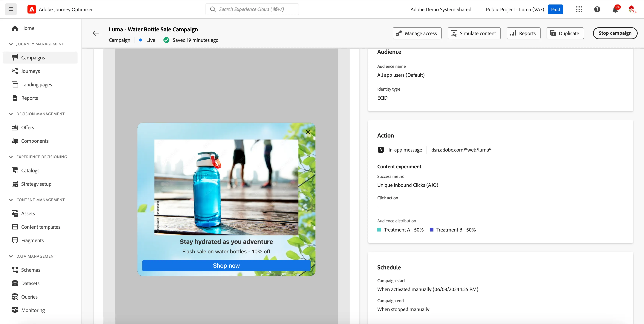Open Home in the sidebar

(40, 28)
